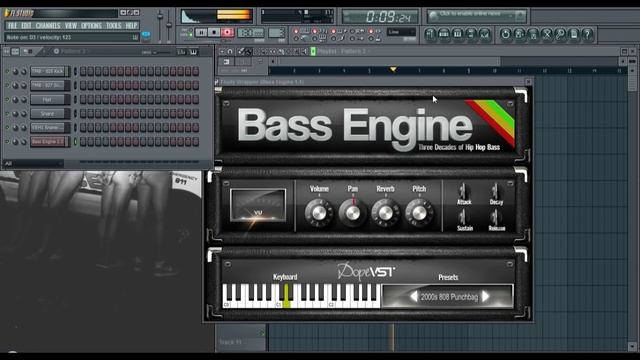
Task: Click the Bass Engine Volume knob
Action: (x=319, y=213)
